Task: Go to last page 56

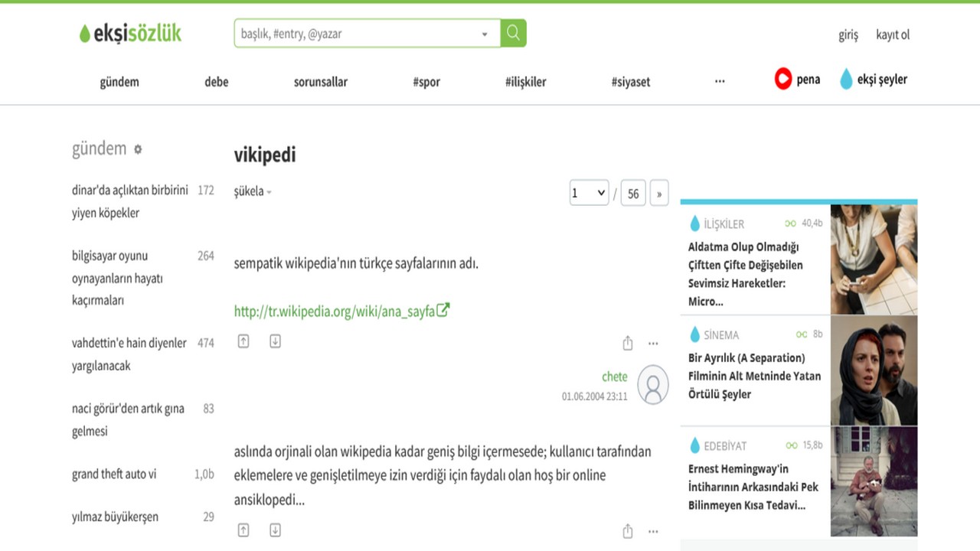Action: point(633,194)
